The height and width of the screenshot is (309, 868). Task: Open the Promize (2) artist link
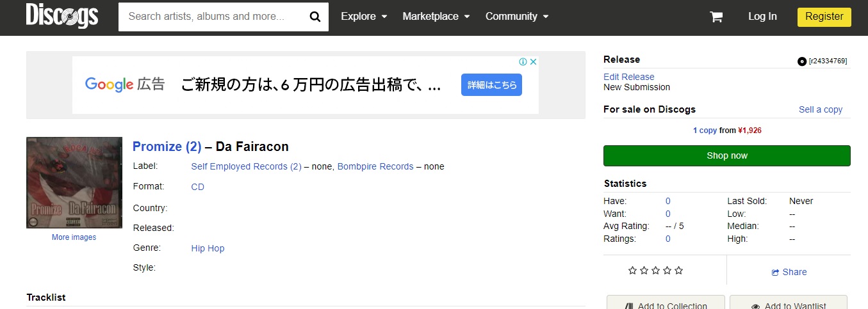point(167,147)
